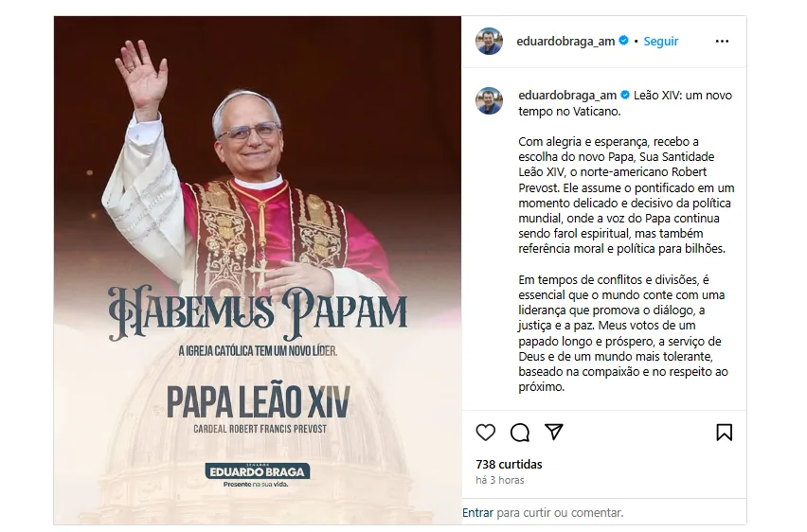Click the Habemus Papam post image
This screenshot has width=807, height=532.
258,270
